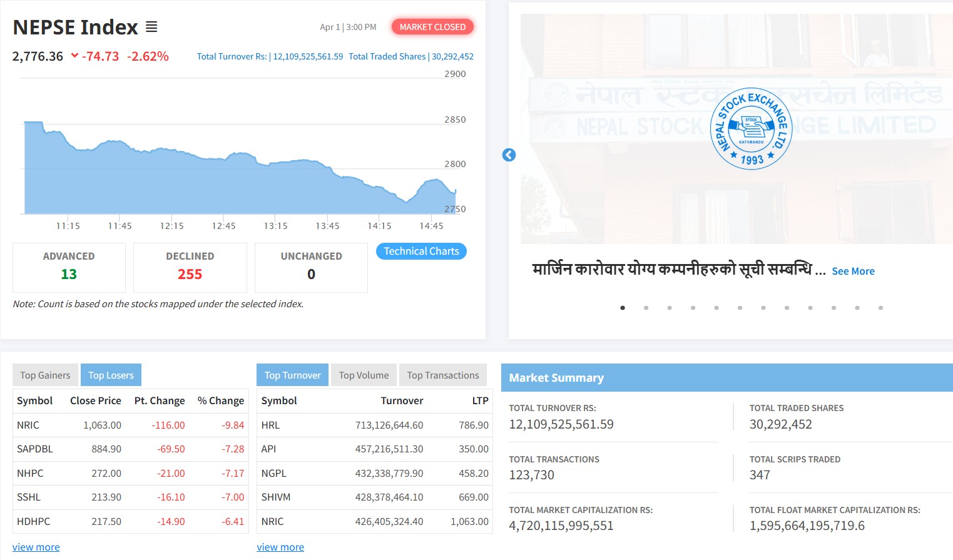
Task: Click the DECLINED 255 count box
Action: point(190,268)
